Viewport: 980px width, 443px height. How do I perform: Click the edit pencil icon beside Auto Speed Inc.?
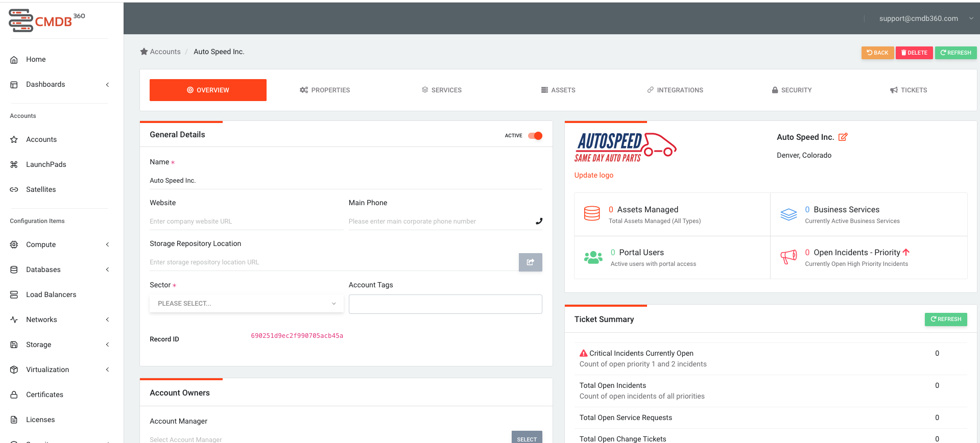(843, 137)
